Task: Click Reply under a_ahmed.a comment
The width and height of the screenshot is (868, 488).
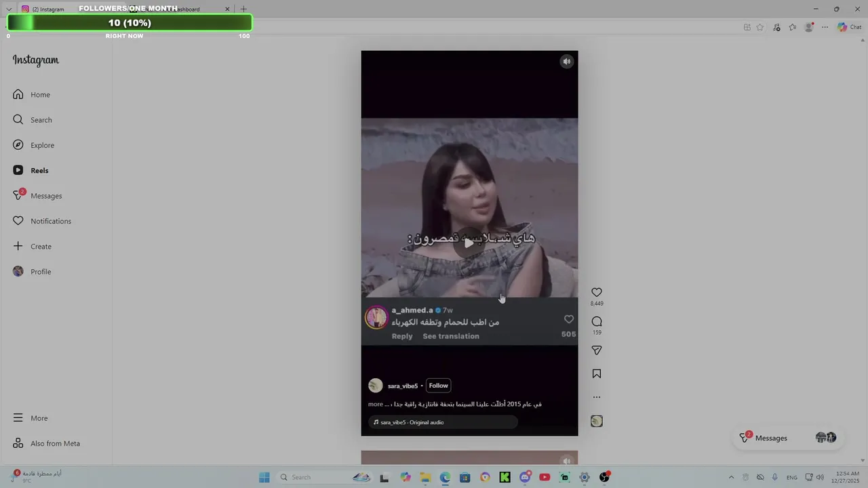Action: point(402,336)
